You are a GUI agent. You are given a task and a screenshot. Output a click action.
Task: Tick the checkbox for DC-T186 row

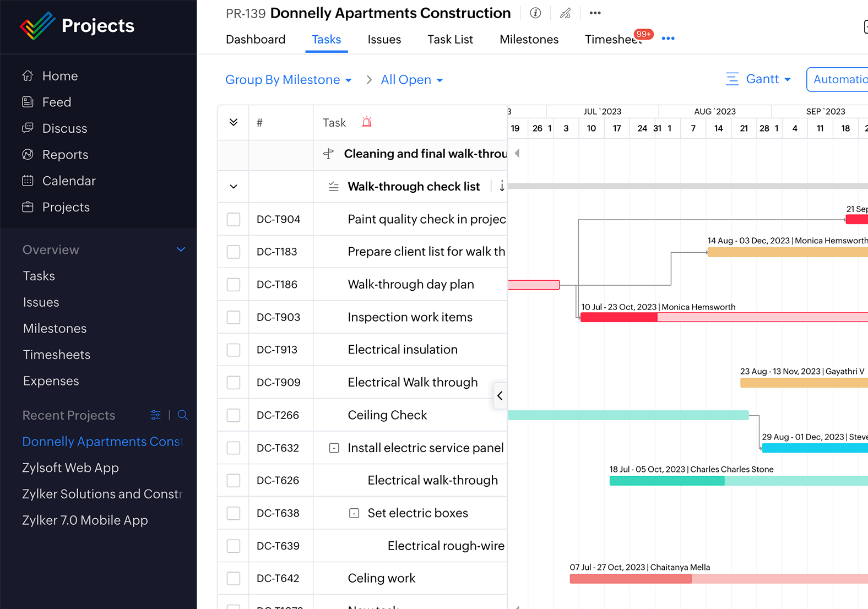click(234, 285)
